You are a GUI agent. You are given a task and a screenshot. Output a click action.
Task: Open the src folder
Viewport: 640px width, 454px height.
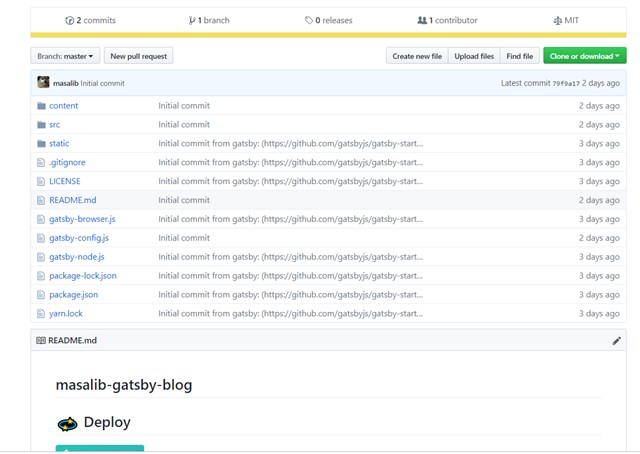coord(54,125)
